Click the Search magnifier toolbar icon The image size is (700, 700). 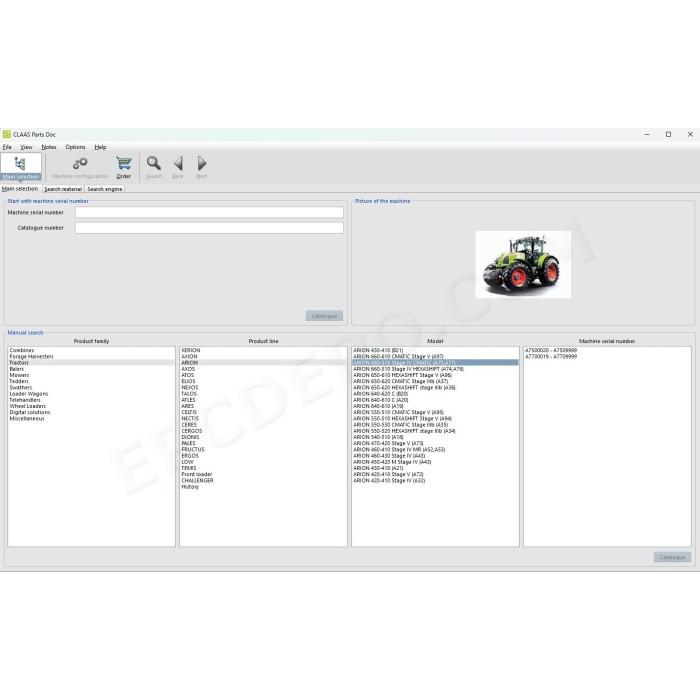point(154,167)
